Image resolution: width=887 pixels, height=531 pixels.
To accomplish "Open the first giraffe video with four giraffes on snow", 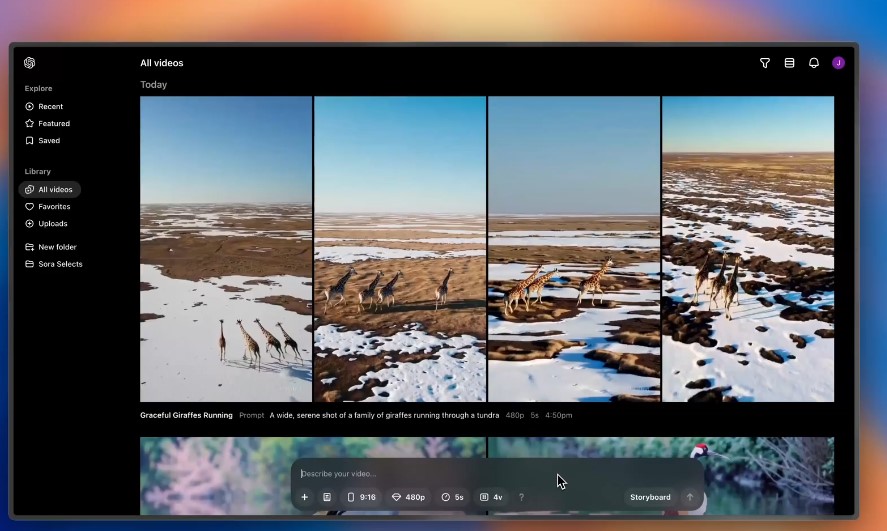I will (226, 249).
